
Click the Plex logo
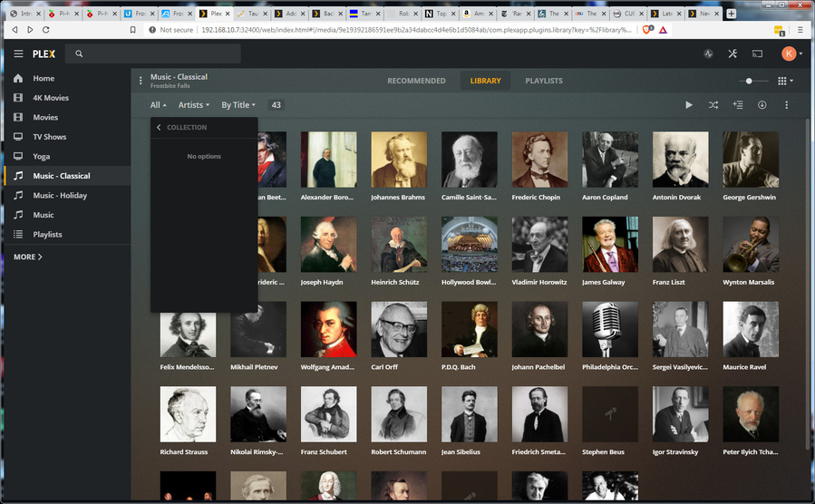pos(44,53)
